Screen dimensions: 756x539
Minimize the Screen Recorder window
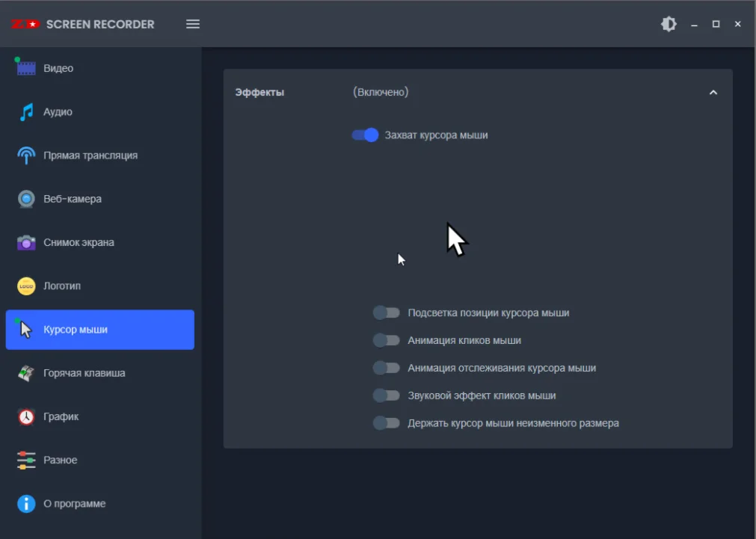694,24
